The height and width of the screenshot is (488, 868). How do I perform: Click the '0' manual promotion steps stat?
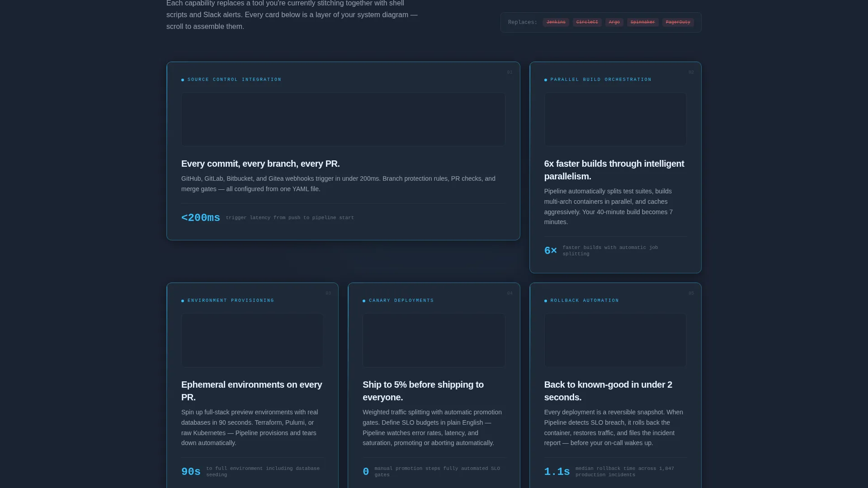tap(366, 472)
